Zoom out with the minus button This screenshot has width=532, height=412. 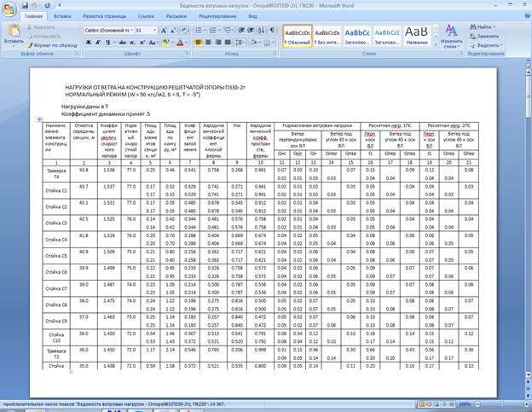click(477, 404)
